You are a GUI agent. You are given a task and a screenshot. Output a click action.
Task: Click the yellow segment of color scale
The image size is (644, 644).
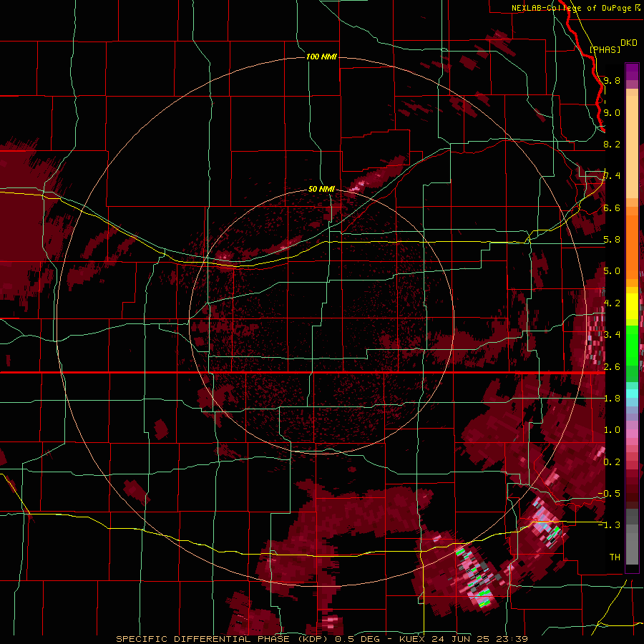point(632,306)
